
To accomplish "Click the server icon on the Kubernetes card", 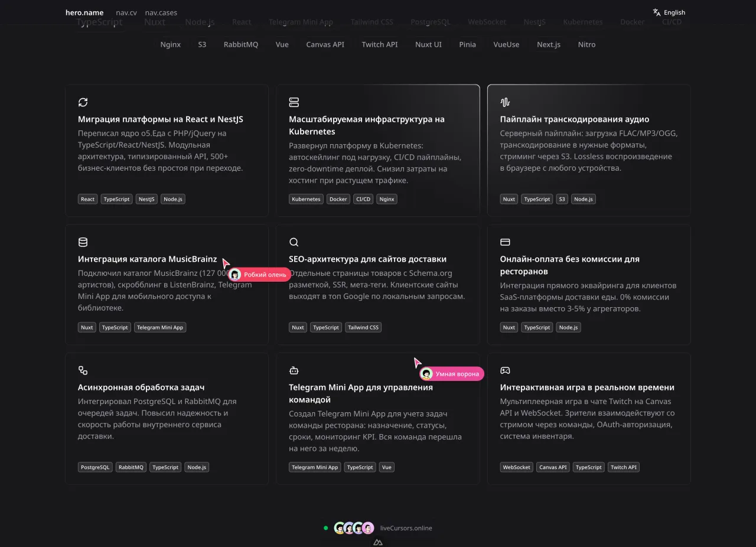I will tap(294, 102).
